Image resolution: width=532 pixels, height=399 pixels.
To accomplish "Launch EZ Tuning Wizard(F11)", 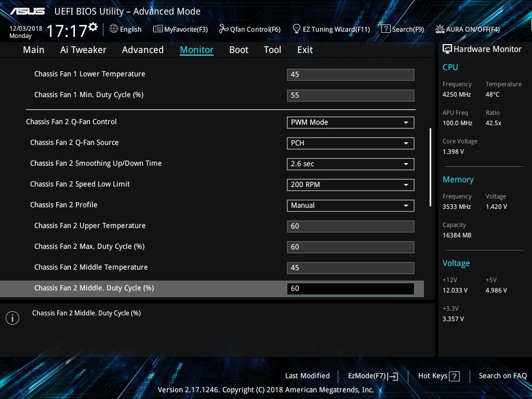I will pos(331,29).
